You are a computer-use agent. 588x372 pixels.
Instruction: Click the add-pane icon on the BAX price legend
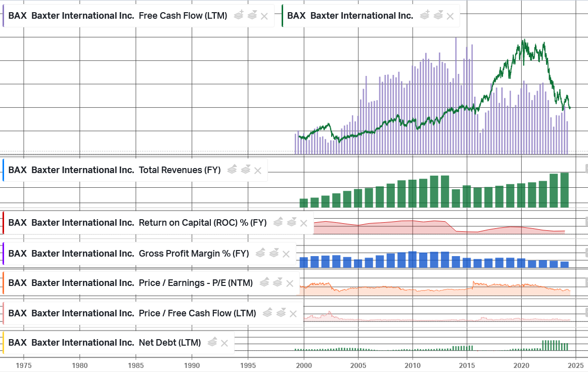(425, 15)
